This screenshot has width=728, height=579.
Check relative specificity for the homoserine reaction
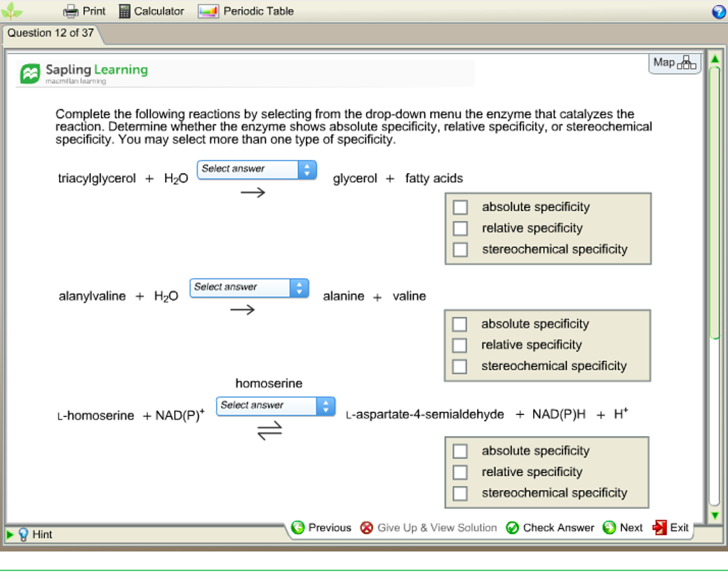[x=459, y=472]
